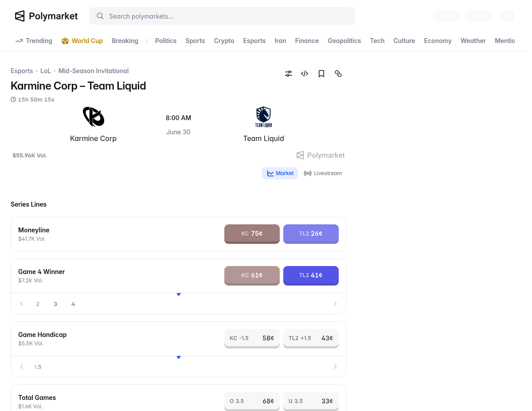Go to the LoL breadcrumb
Viewport: 532px width, 411px height.
(46, 71)
